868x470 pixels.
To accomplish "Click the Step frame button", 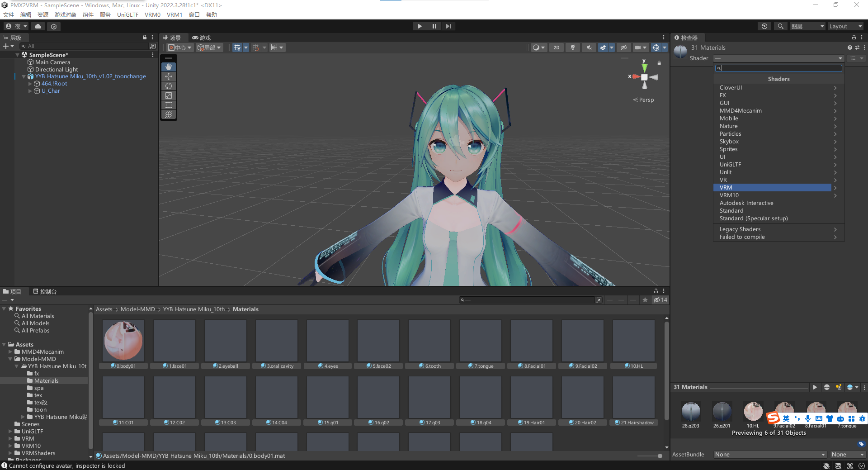I will point(448,26).
